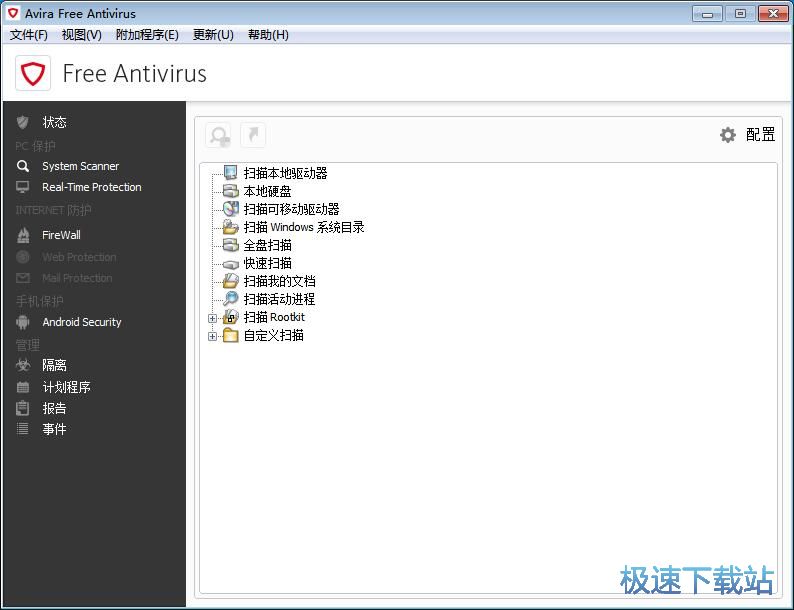Click the quarantine biohazard icon
794x610 pixels.
23,365
